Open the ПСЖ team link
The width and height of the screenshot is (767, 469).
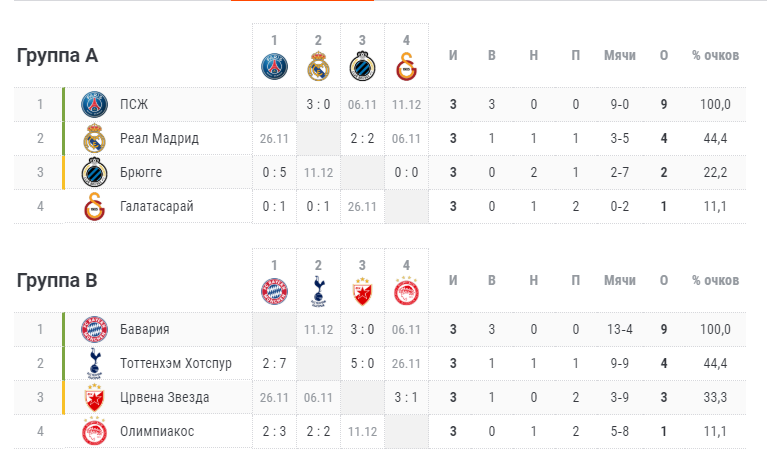click(x=134, y=104)
